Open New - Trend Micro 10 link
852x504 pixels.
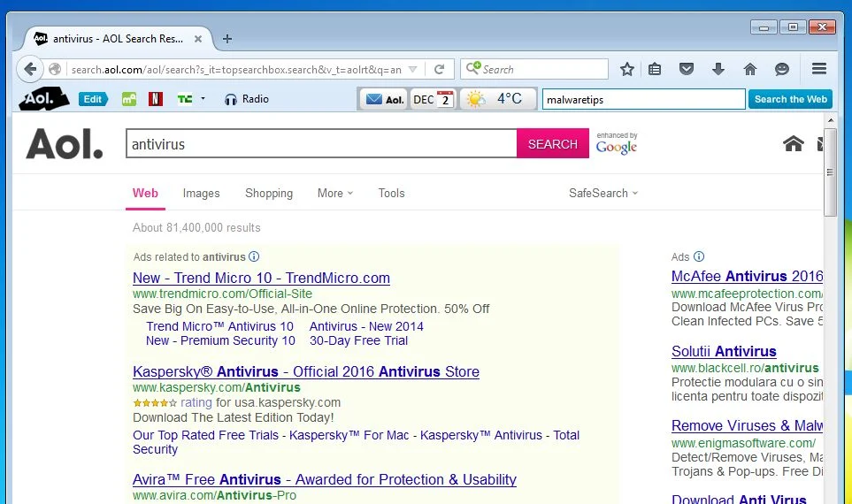261,278
